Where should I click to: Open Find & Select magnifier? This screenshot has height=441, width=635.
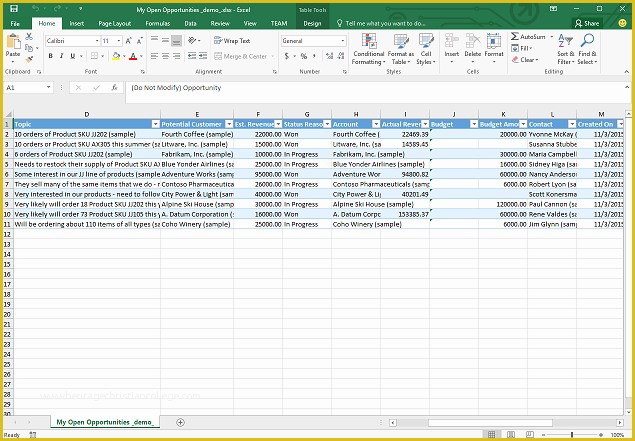tap(587, 49)
